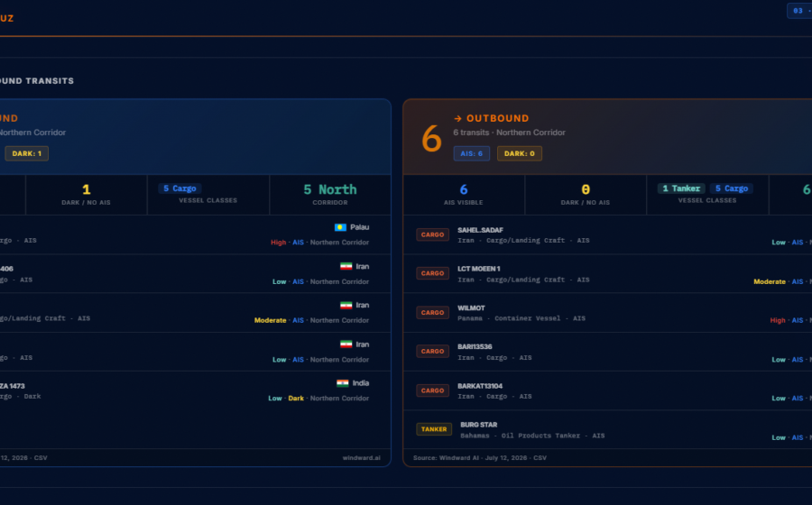Click the Palau flag icon
The width and height of the screenshot is (812, 505).
click(x=340, y=227)
